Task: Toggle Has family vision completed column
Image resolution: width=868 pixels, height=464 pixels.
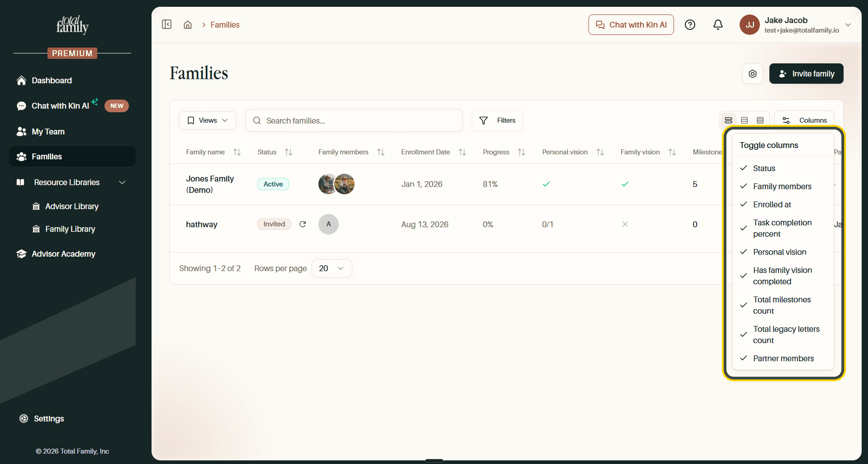Action: (783, 276)
